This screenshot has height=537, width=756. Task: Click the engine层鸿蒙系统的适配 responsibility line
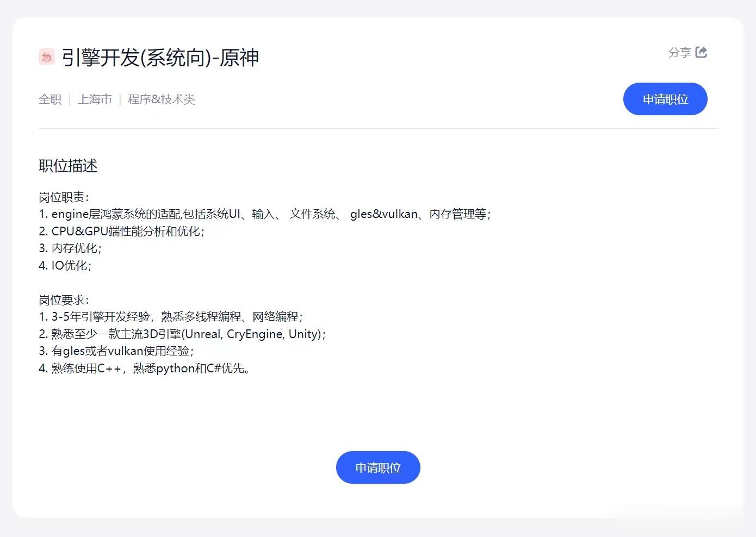(x=265, y=214)
